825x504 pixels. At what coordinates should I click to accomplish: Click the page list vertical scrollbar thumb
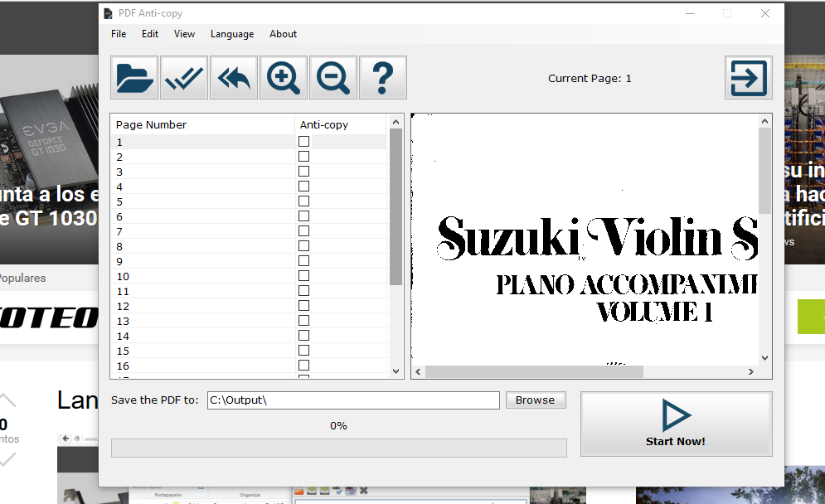point(396,206)
